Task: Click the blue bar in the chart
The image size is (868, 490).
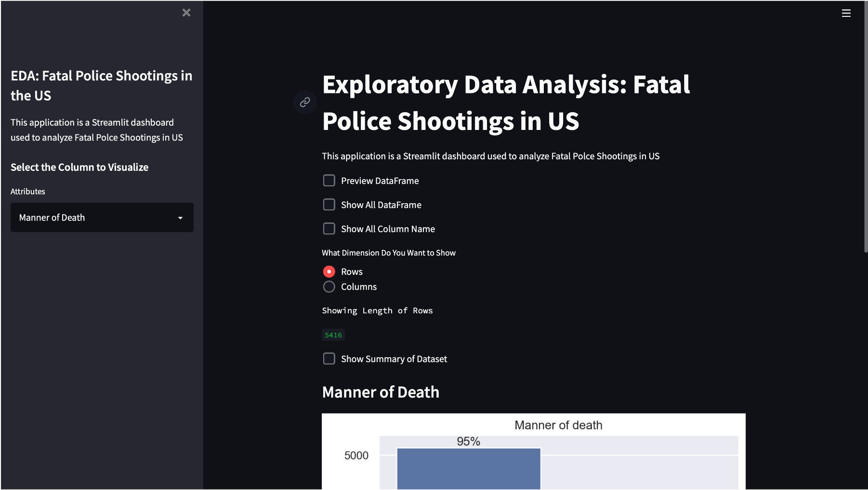Action: click(468, 469)
